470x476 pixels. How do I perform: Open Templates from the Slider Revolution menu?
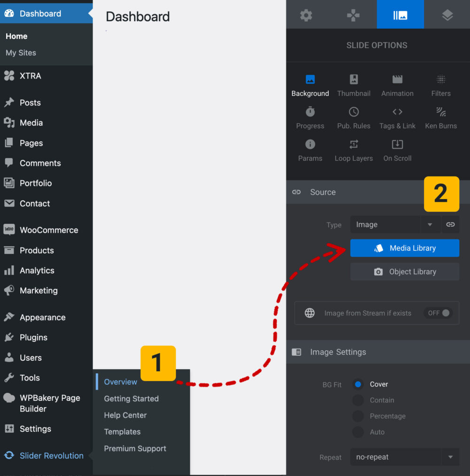click(122, 432)
